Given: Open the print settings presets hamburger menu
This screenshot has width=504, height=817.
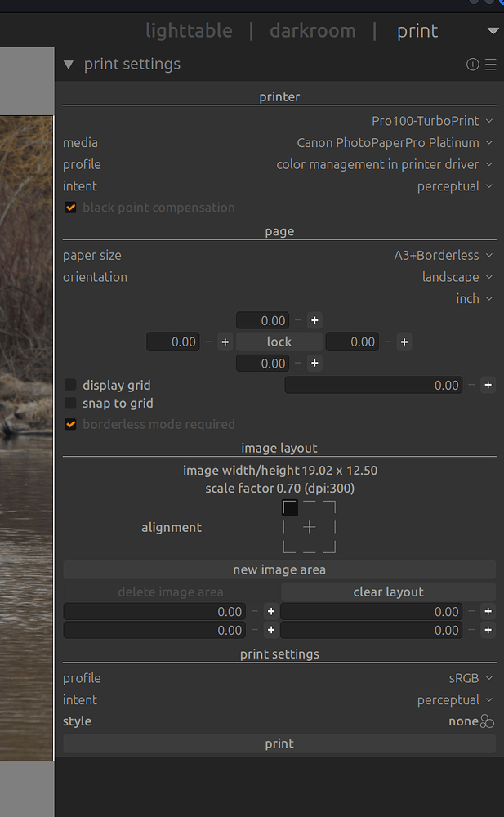Looking at the screenshot, I should coord(491,64).
